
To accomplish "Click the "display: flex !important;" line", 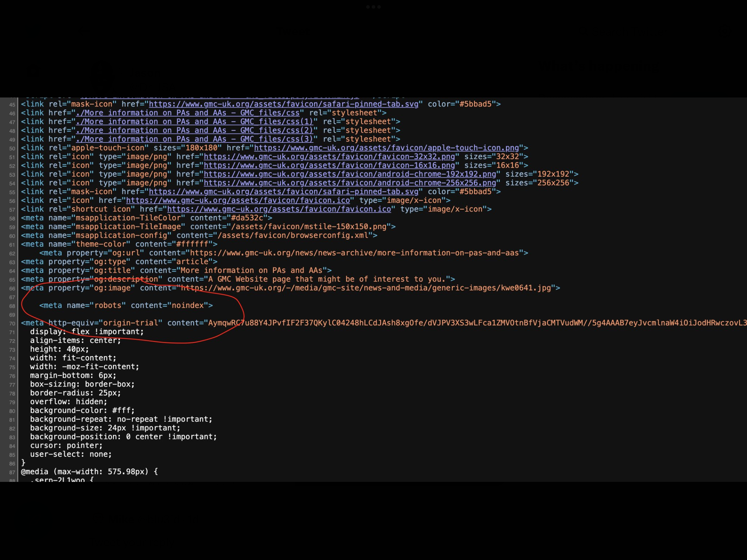I will pos(87,332).
